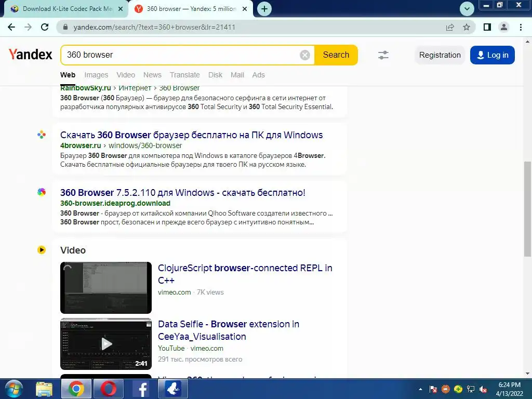Image resolution: width=532 pixels, height=399 pixels.
Task: Open the Chrome profile avatar
Action: point(504,27)
